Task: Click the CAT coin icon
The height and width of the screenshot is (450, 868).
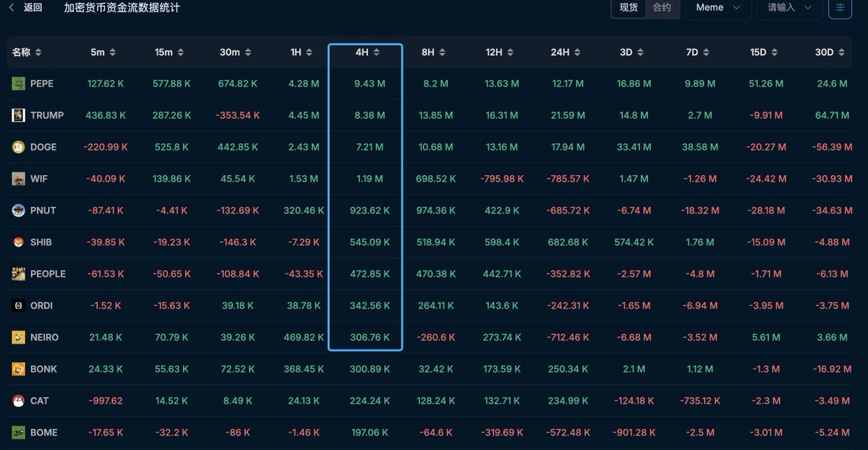Action: 19,401
